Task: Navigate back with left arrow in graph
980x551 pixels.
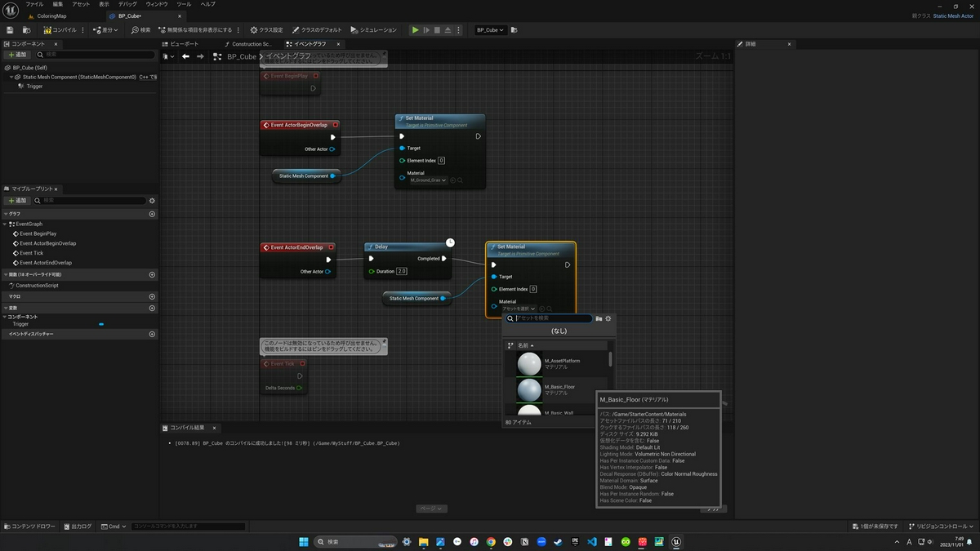Action: [x=185, y=56]
